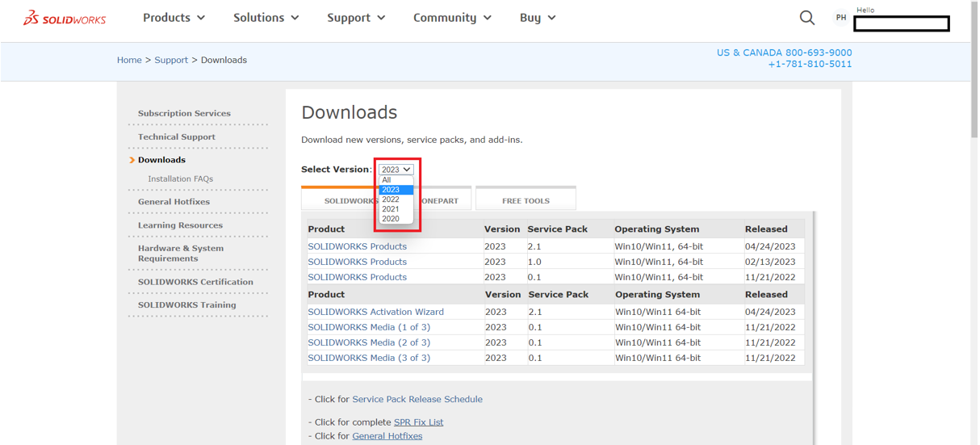Open the Community menu

point(452,18)
